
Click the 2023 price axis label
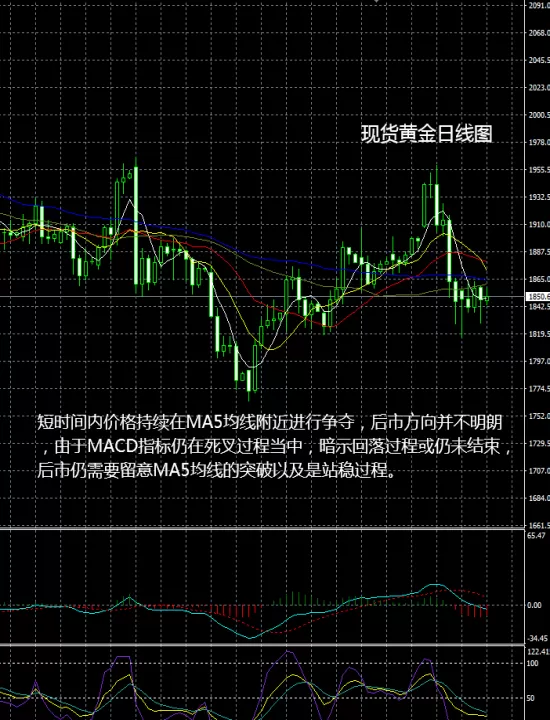tap(539, 88)
